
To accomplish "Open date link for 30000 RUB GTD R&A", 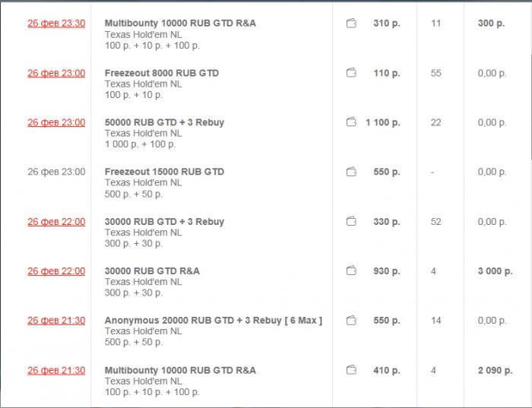I will [x=56, y=271].
